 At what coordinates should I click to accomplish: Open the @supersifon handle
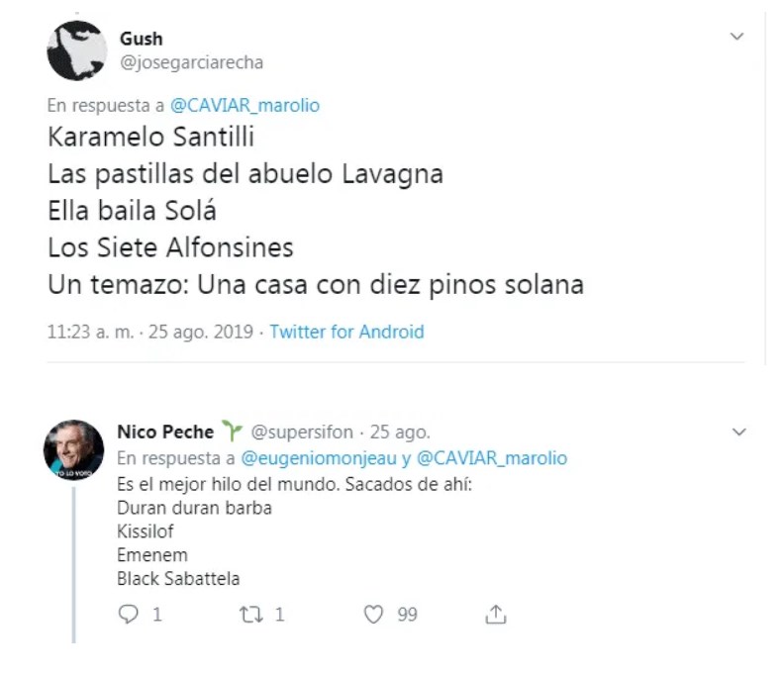point(302,432)
